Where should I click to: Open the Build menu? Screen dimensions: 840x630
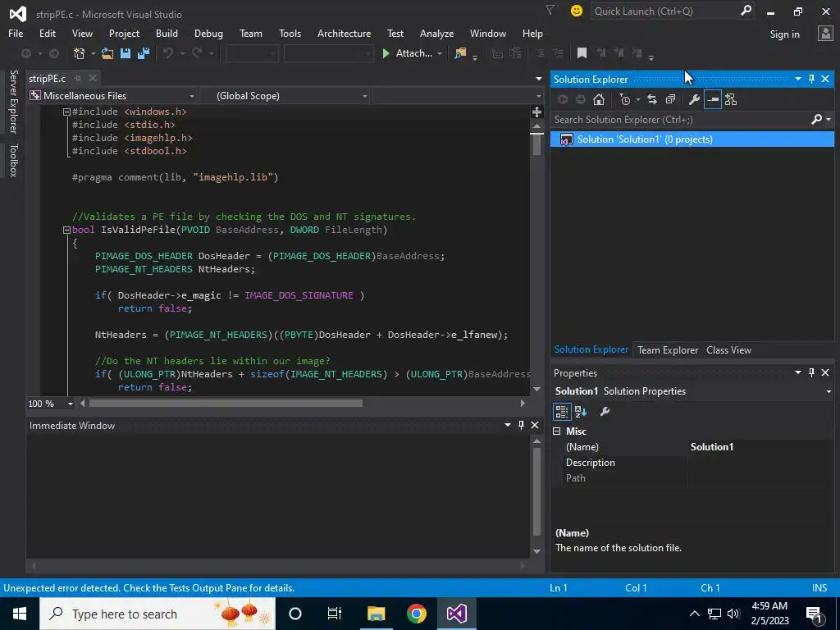(x=167, y=33)
